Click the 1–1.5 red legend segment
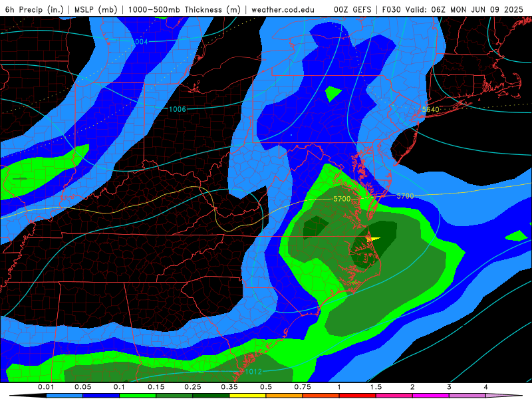Screen dimensions: 532x399 pos(357,396)
